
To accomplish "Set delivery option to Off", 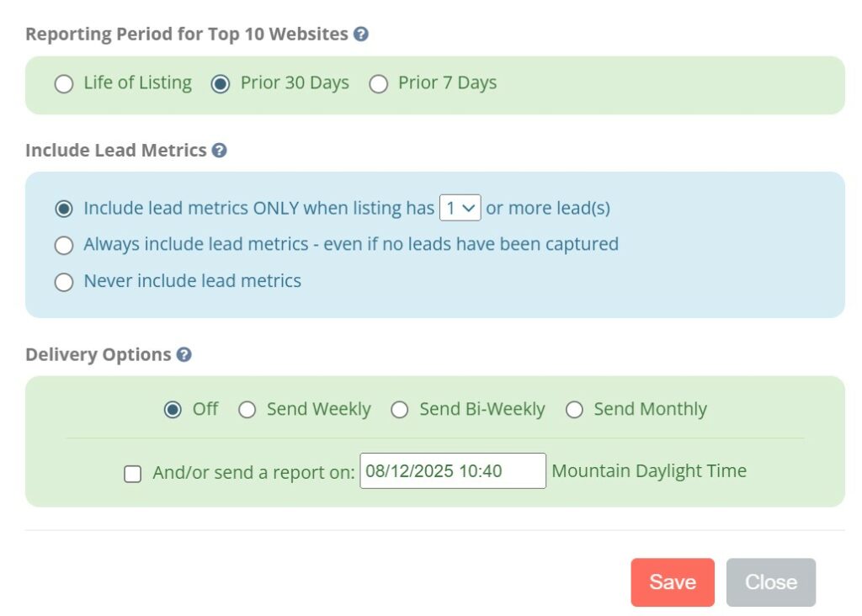I will point(173,410).
